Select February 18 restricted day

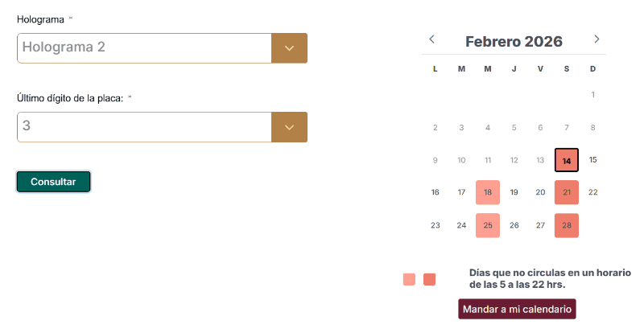488,192
